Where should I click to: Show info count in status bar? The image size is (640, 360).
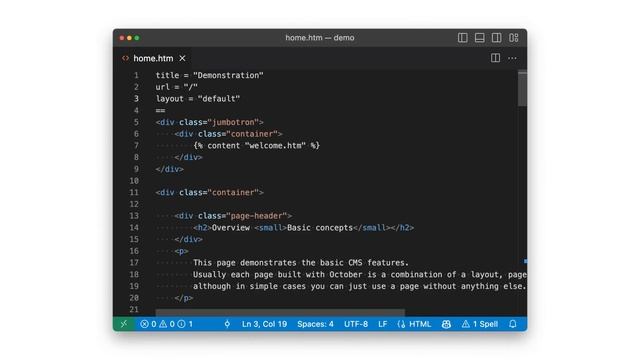185,324
